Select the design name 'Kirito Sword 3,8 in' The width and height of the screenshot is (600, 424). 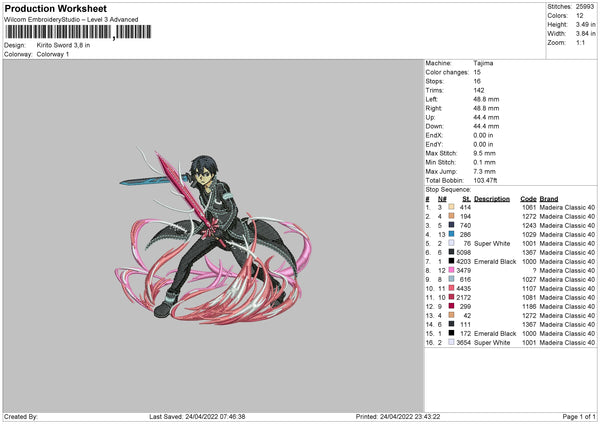click(63, 45)
